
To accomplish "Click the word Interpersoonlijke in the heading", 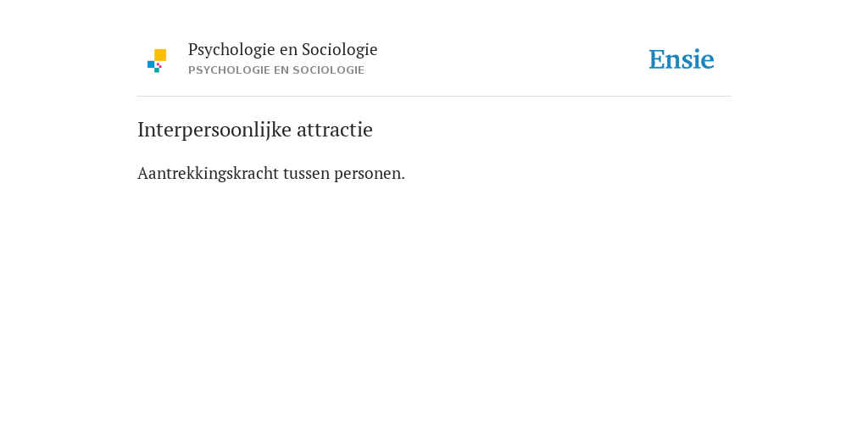I will point(214,130).
